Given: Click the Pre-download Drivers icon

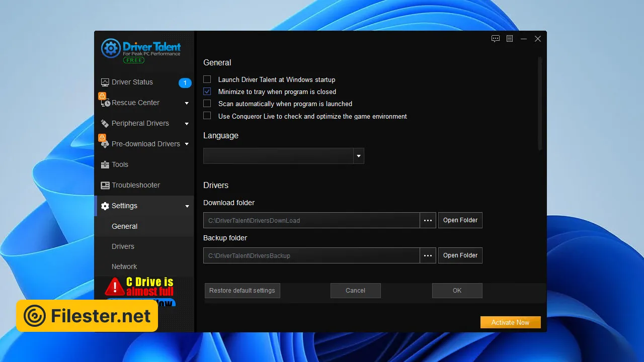Looking at the screenshot, I should pyautogui.click(x=105, y=144).
